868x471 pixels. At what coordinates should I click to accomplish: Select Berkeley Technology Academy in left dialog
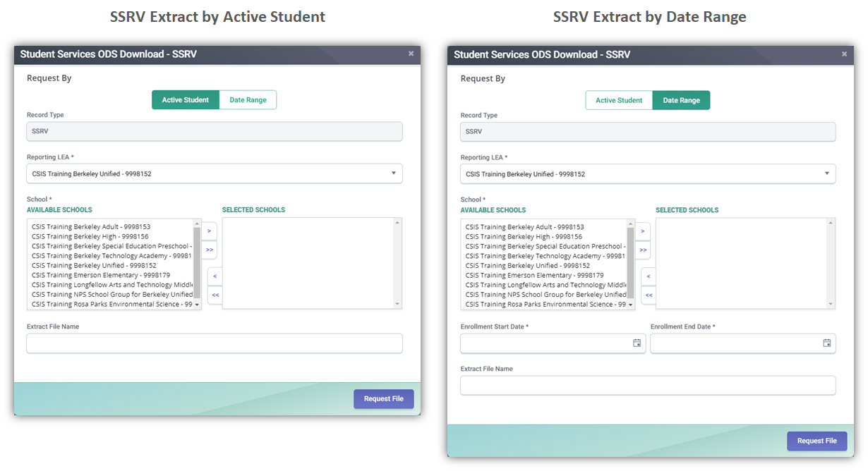pyautogui.click(x=111, y=256)
